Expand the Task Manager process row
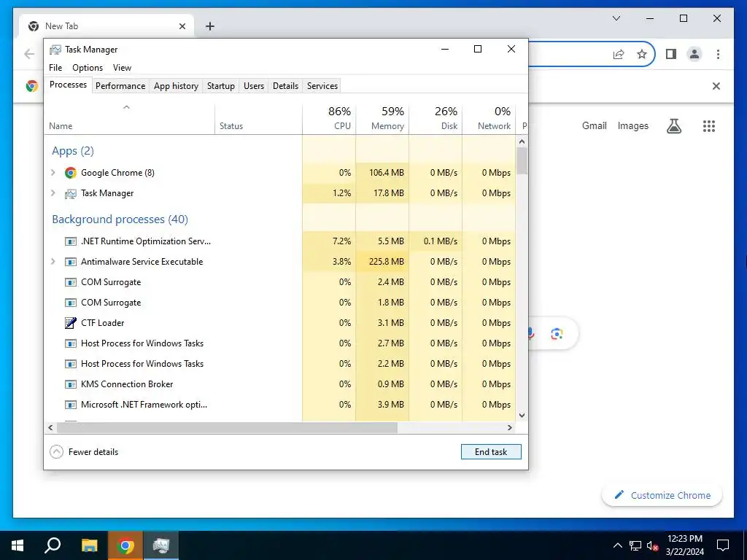Screen dimensions: 747x560 click(x=53, y=193)
